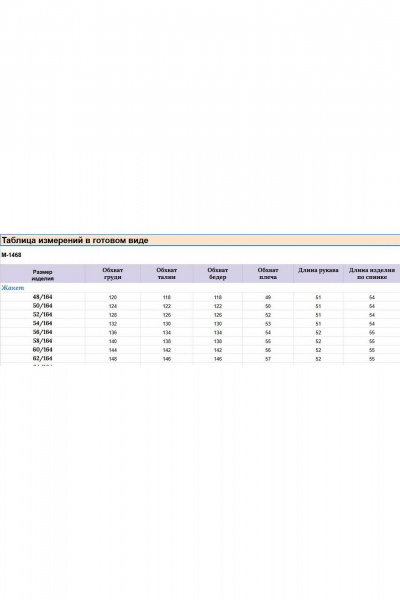400x600 pixels.
Task: Click sleeve length "52" for size 56/164
Action: coord(318,333)
